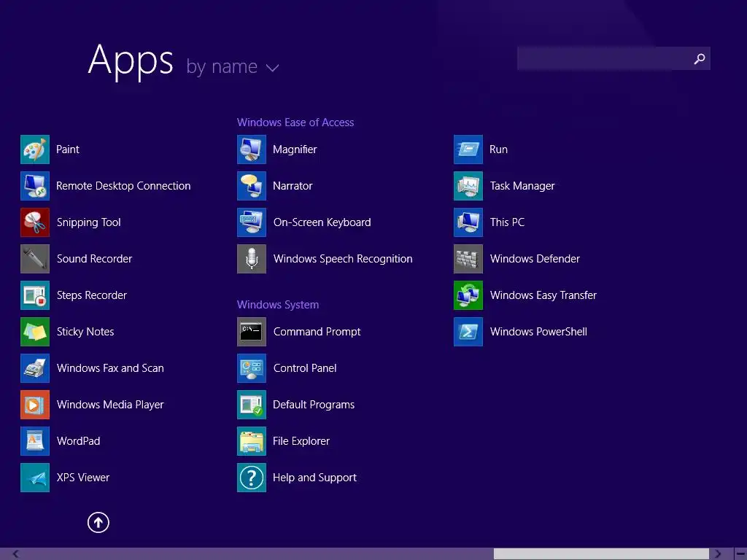Screen dimensions: 747x560
Task: Launch the Windows PowerShell icon
Action: pos(468,332)
